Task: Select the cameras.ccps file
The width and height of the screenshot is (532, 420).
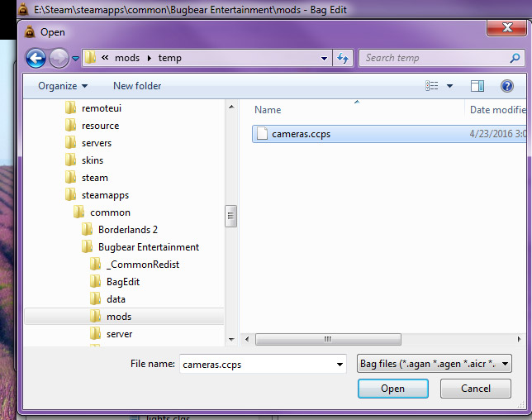Action: pyautogui.click(x=389, y=134)
